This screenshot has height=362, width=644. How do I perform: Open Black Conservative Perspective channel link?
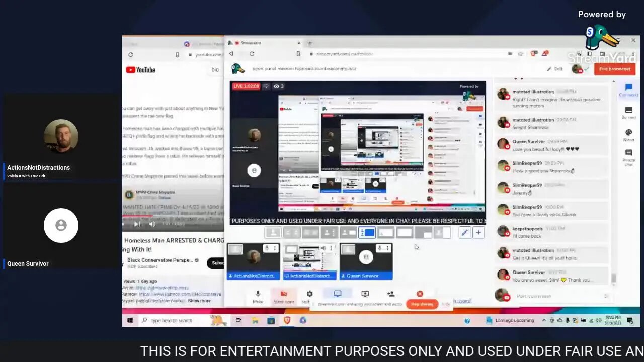(159, 260)
